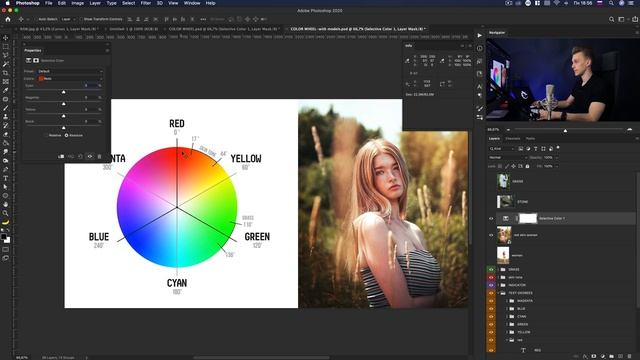Click the three-dots more options icon
The image size is (640, 360).
[203, 19]
